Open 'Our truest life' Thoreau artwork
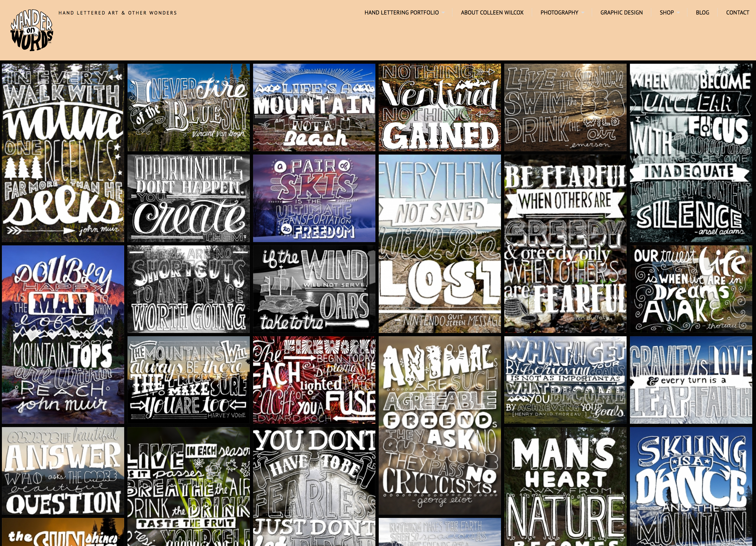 691,289
